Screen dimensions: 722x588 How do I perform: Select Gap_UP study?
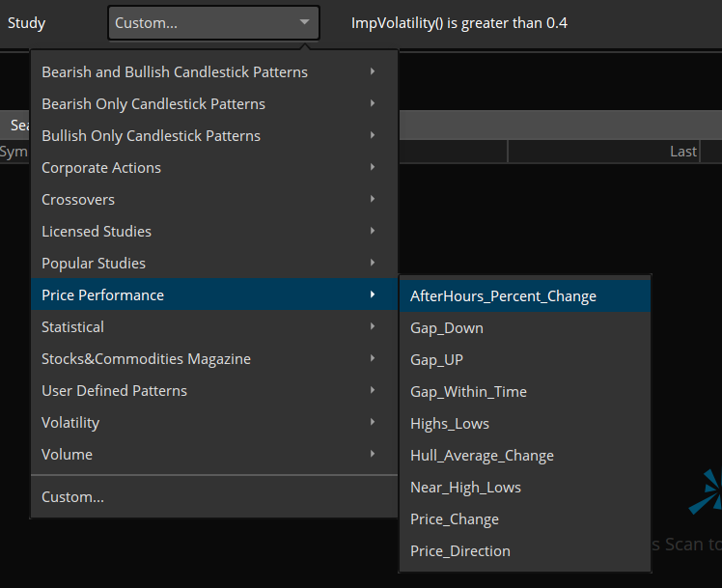pyautogui.click(x=525, y=359)
